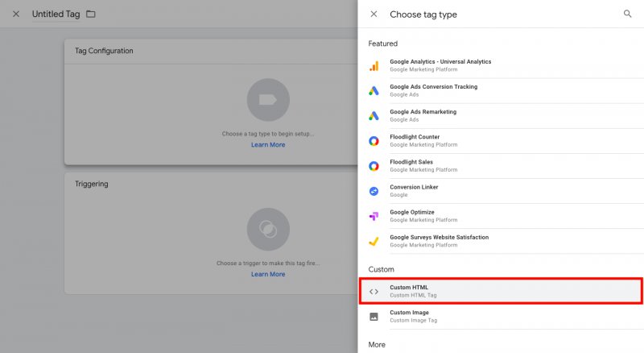Click the Custom Image picture icon

point(374,317)
